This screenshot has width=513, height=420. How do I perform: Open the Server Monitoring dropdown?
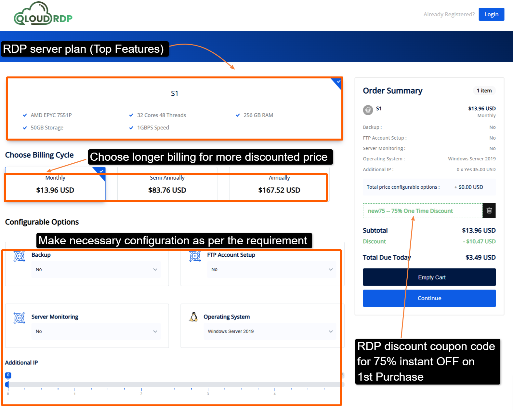(96, 331)
